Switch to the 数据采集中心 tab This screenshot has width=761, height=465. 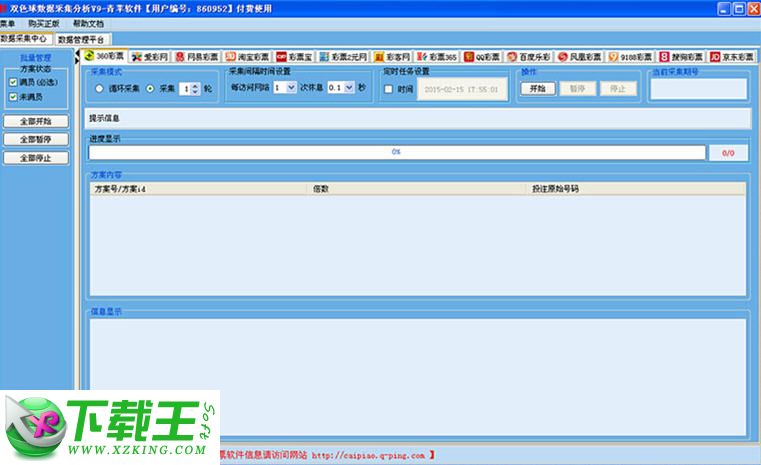click(x=24, y=38)
